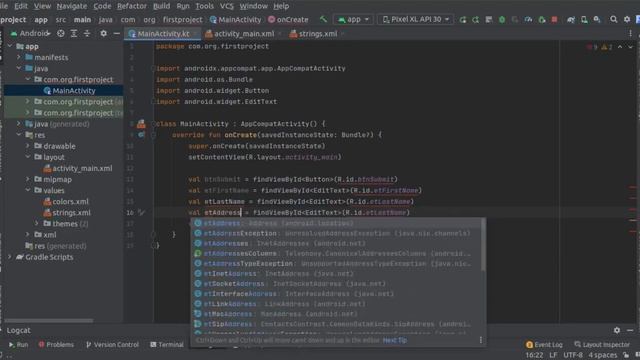640x360 pixels.
Task: Open the Navigate menu
Action: pyautogui.click(x=72, y=6)
